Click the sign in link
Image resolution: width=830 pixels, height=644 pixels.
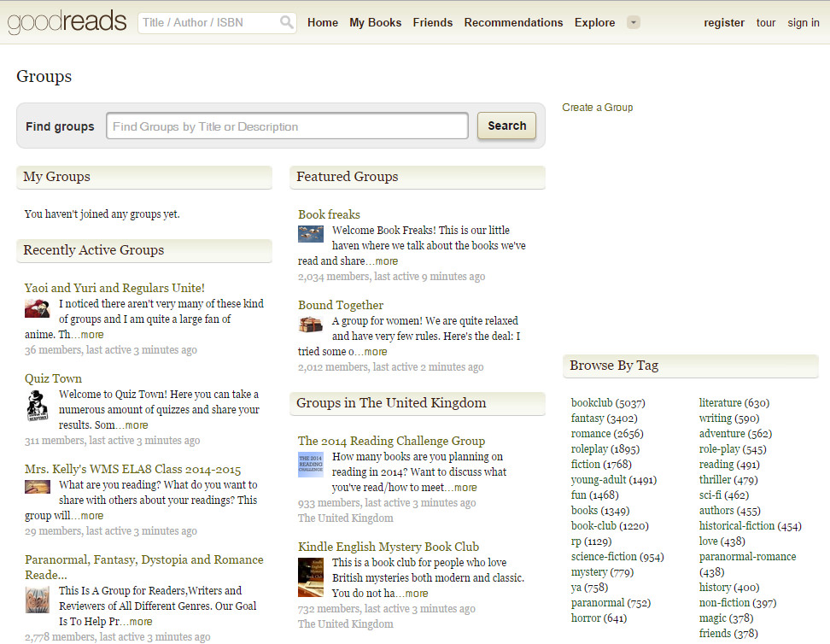coord(803,23)
